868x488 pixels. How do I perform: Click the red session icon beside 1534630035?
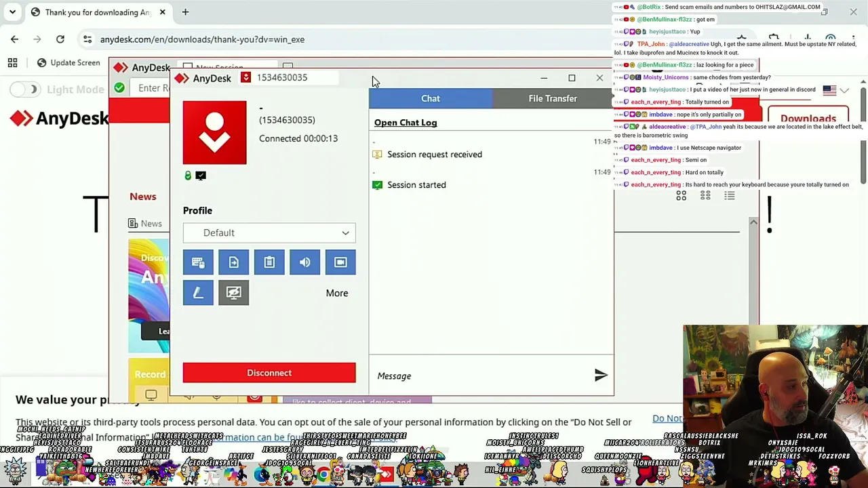pos(245,77)
